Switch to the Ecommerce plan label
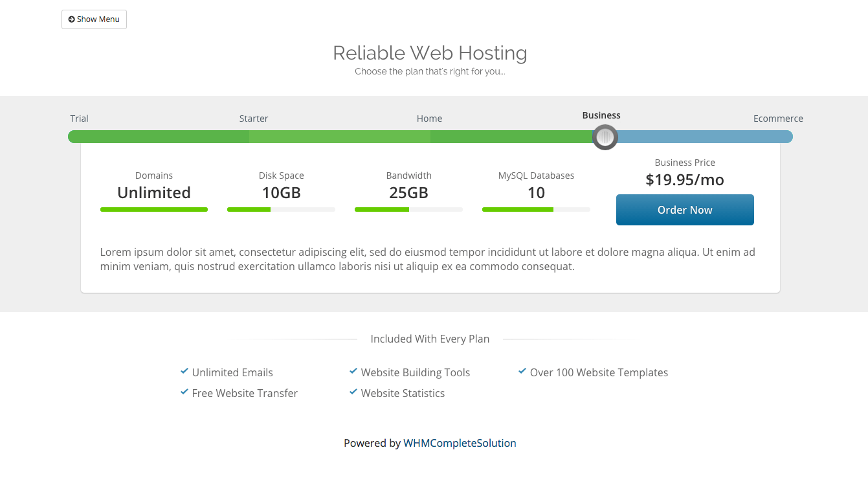 (778, 119)
